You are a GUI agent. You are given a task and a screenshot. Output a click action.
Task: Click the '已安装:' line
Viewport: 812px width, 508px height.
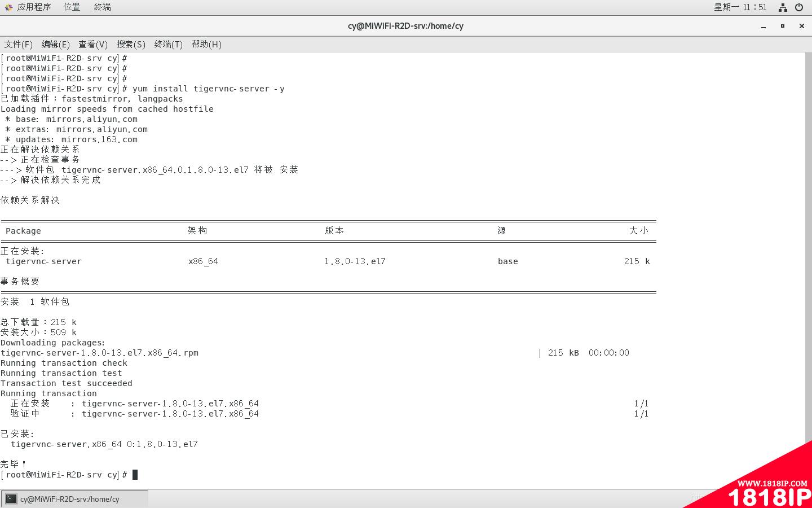[17, 434]
